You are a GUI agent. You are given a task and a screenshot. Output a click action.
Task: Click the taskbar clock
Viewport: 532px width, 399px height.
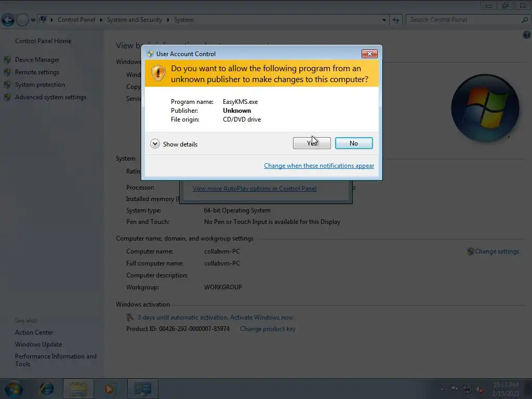[506, 389]
